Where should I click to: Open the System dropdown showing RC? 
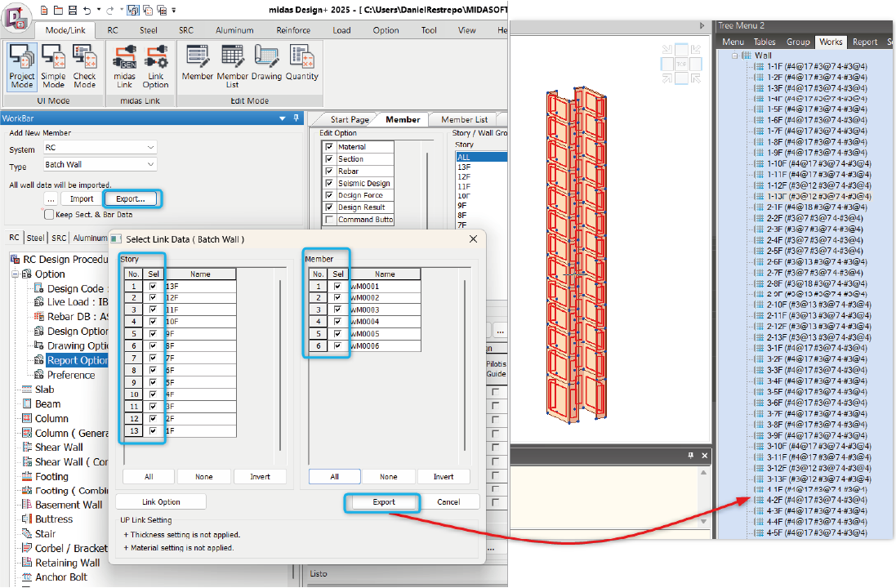100,148
